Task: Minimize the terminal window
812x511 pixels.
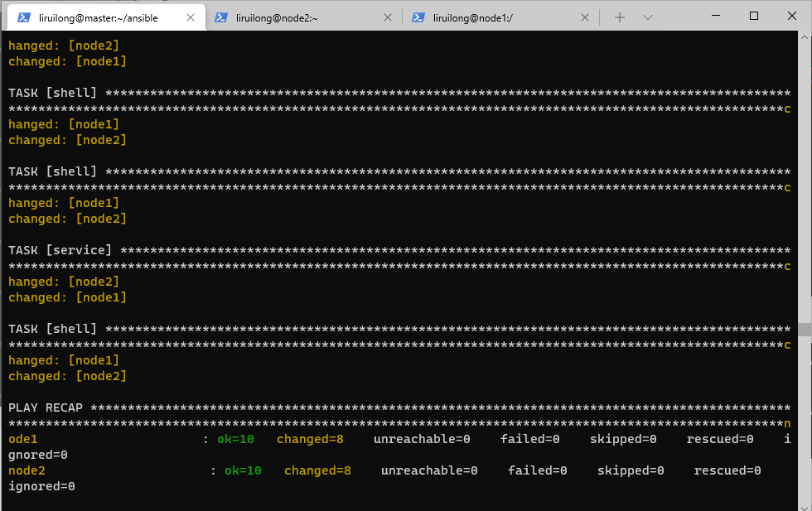Action: [x=716, y=16]
